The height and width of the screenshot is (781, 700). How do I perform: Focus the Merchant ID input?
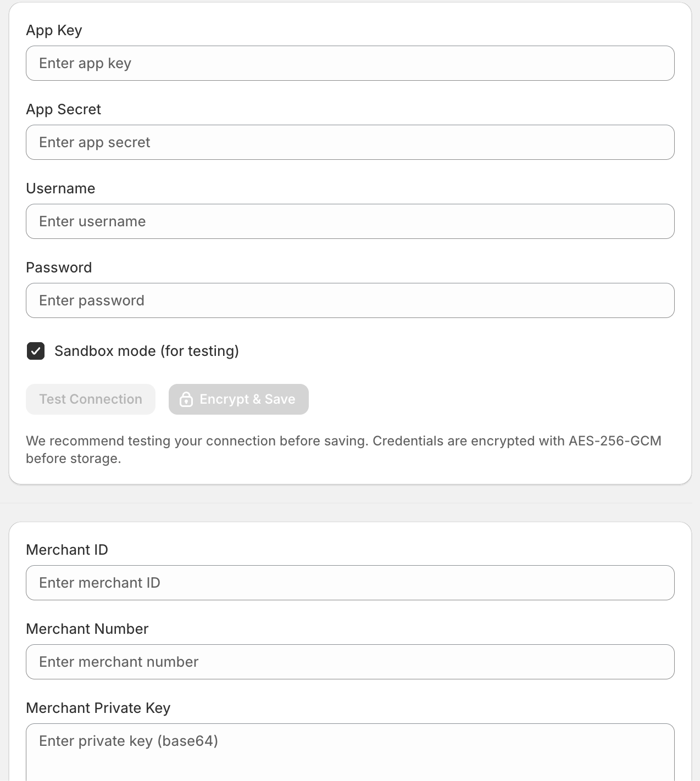[350, 583]
